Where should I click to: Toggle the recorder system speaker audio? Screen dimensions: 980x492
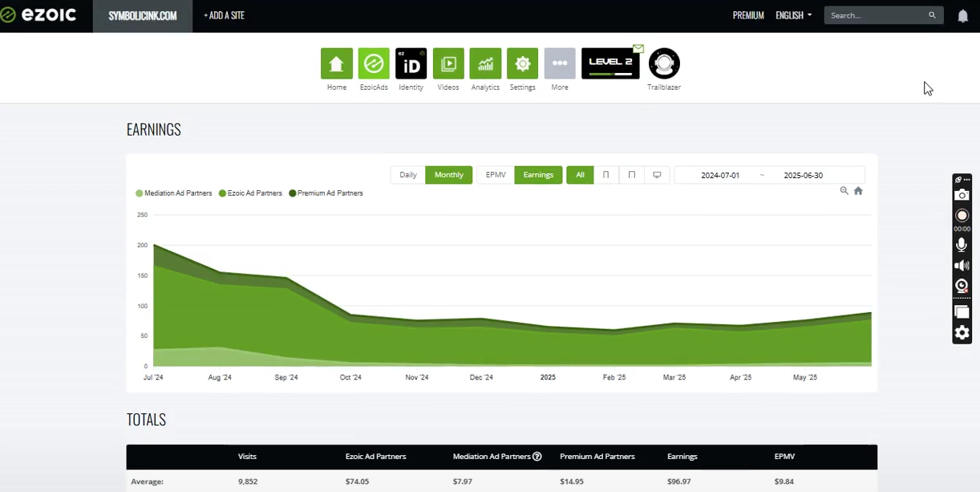(962, 266)
